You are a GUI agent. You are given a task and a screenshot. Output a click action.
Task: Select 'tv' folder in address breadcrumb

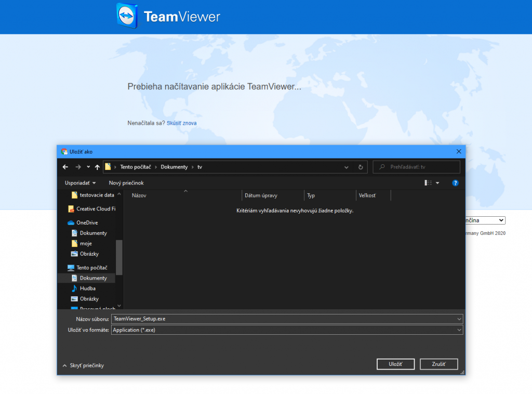point(200,167)
